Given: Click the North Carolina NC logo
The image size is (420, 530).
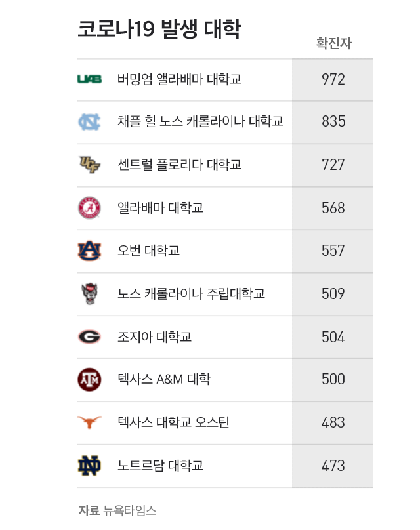Looking at the screenshot, I should click(89, 122).
